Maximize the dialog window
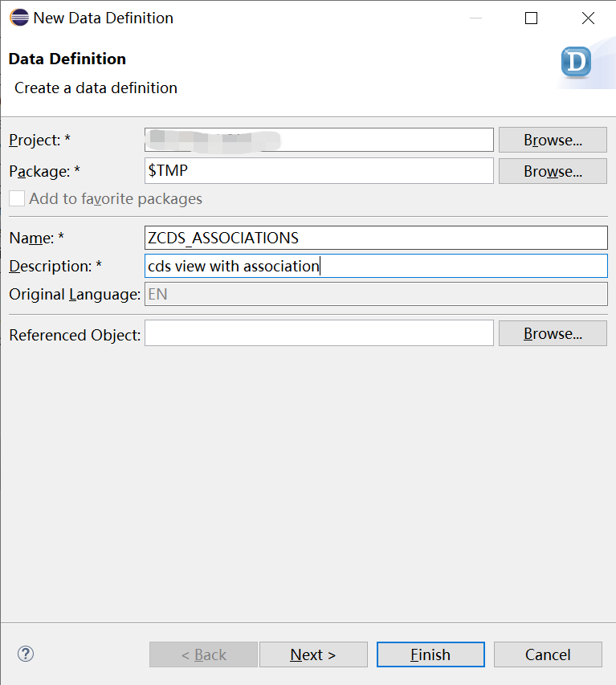This screenshot has height=685, width=616. 531,18
